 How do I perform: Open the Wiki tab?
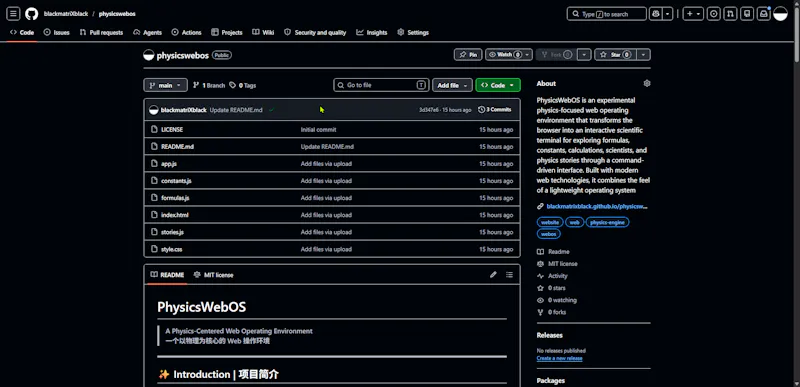pyautogui.click(x=263, y=32)
